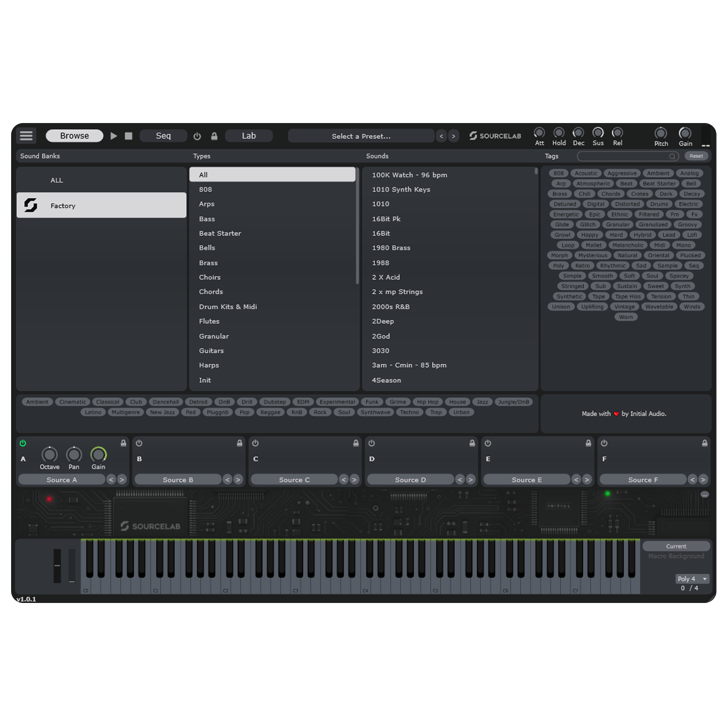Image resolution: width=728 pixels, height=728 pixels.
Task: Toggle the sequencer power icon
Action: click(197, 136)
